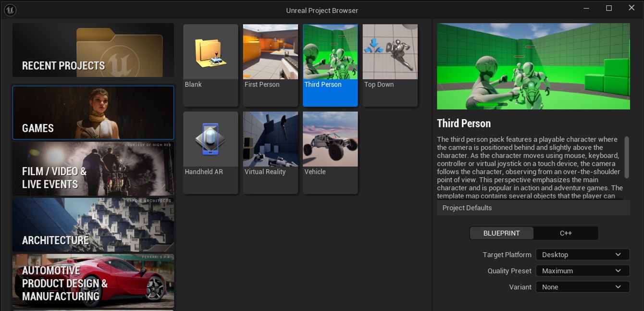Select the Third Person template tile
Screen dimensions: 644x311
(x=330, y=65)
